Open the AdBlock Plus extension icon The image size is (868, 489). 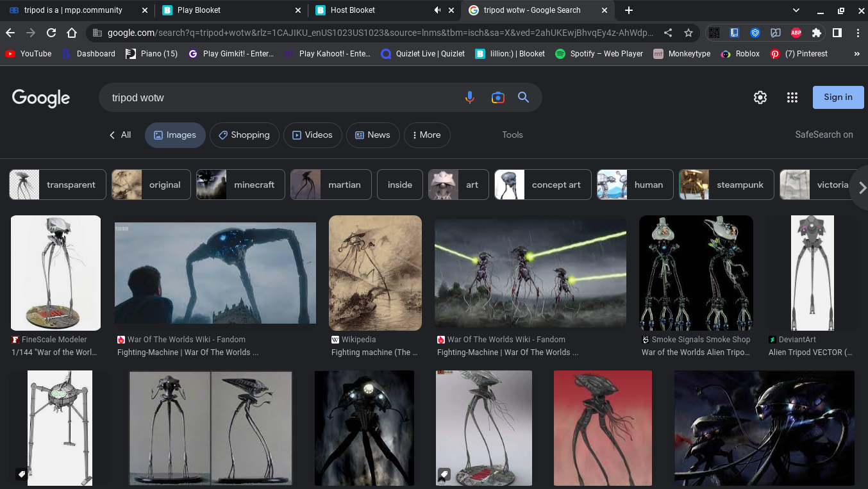[796, 33]
